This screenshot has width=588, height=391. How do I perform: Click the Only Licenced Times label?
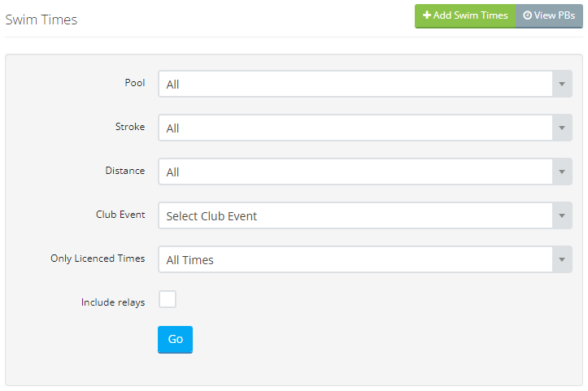tap(98, 258)
